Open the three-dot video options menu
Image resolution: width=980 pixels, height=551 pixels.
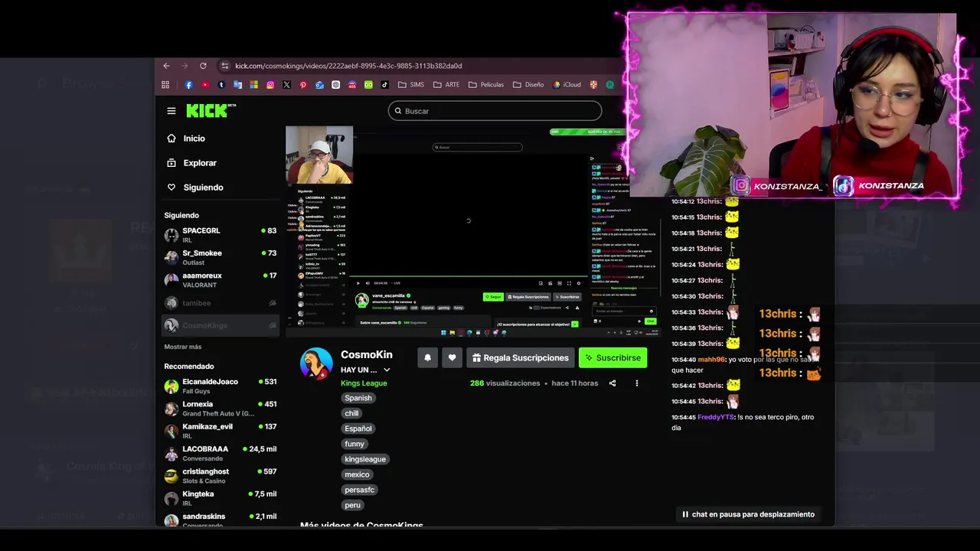[636, 383]
